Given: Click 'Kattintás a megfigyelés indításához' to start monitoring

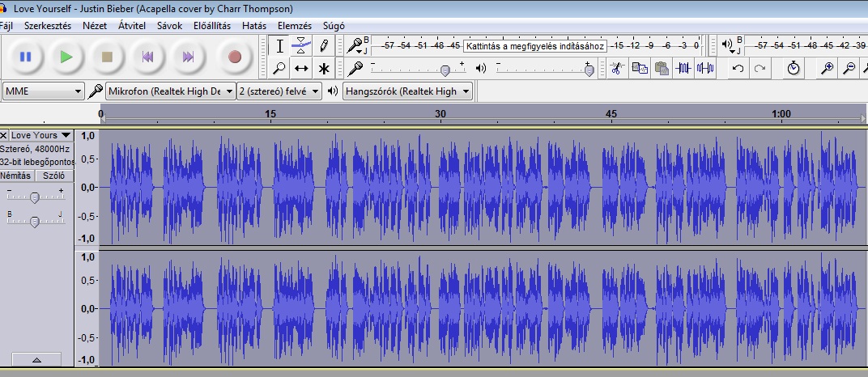Looking at the screenshot, I should pyautogui.click(x=534, y=46).
